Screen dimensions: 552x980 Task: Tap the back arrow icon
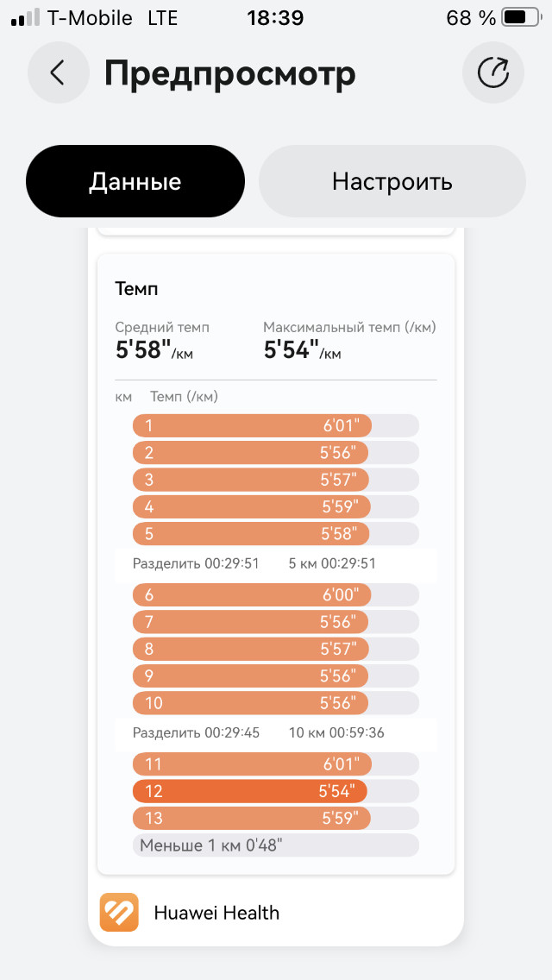[x=58, y=73]
